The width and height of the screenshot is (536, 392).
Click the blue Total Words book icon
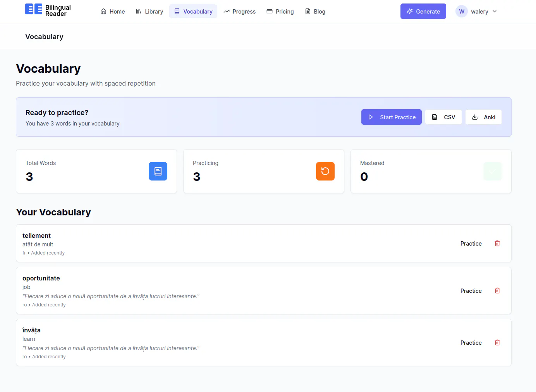[158, 171]
